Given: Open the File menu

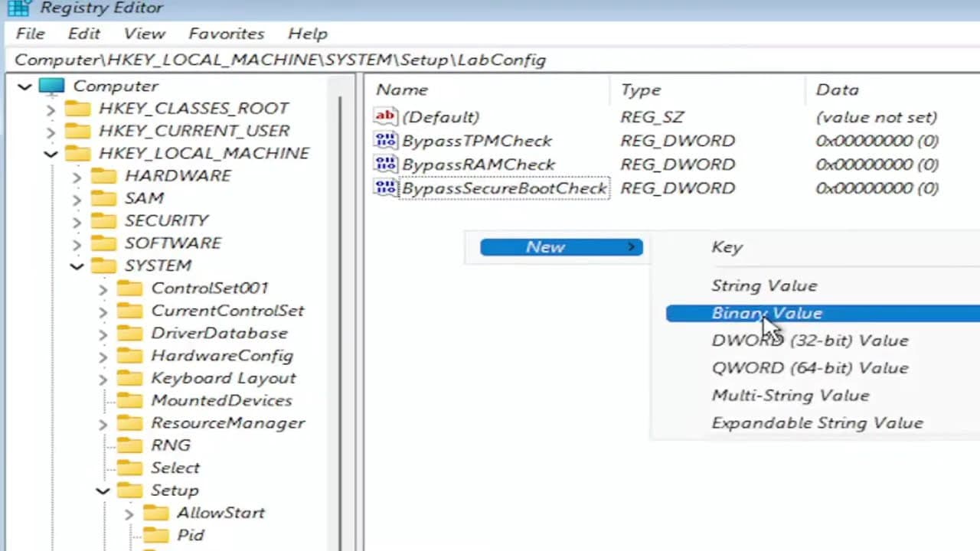Looking at the screenshot, I should click(x=31, y=34).
